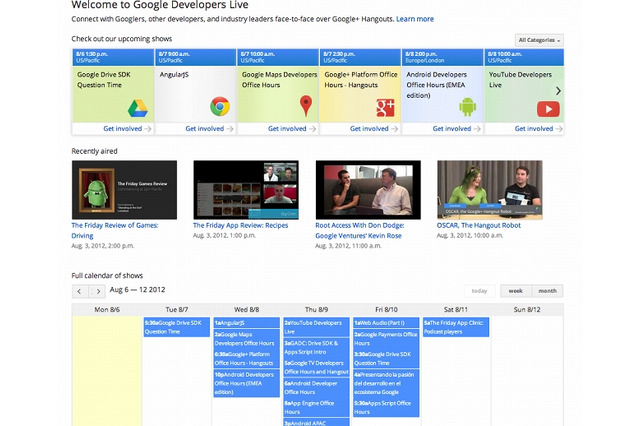Click Get involved under Google Maps Developers Office Hours

(292, 129)
